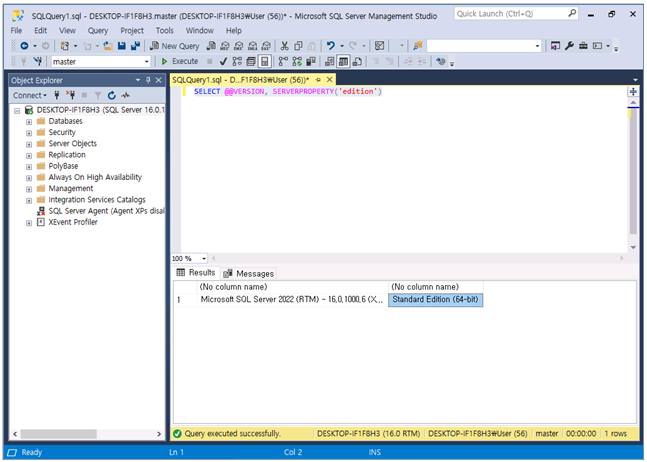Image resolution: width=647 pixels, height=462 pixels.
Task: Toggle Include Actual Execution Plan
Action: click(x=283, y=61)
